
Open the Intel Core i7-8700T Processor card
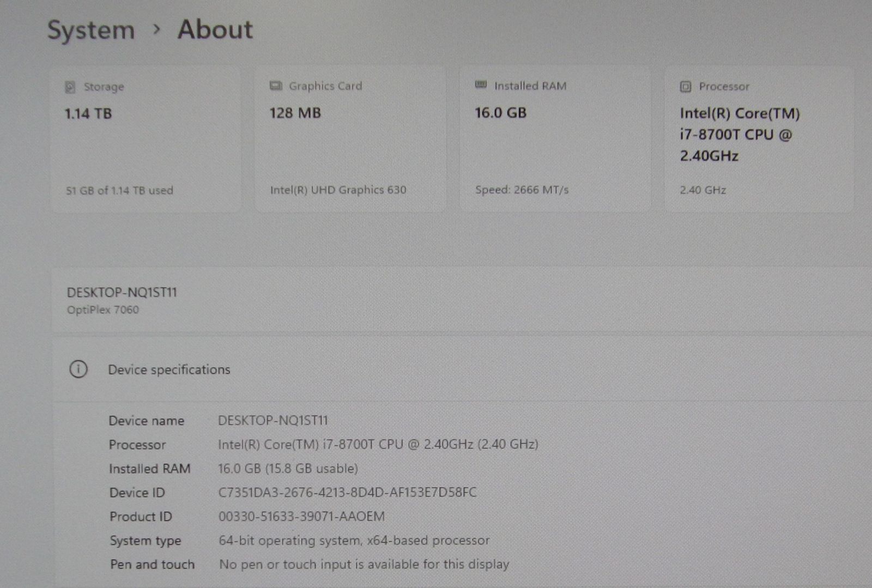coord(759,140)
